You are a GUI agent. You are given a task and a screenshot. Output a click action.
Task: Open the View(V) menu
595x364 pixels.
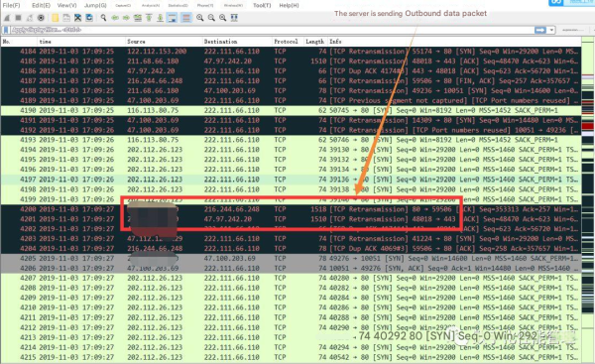66,5
